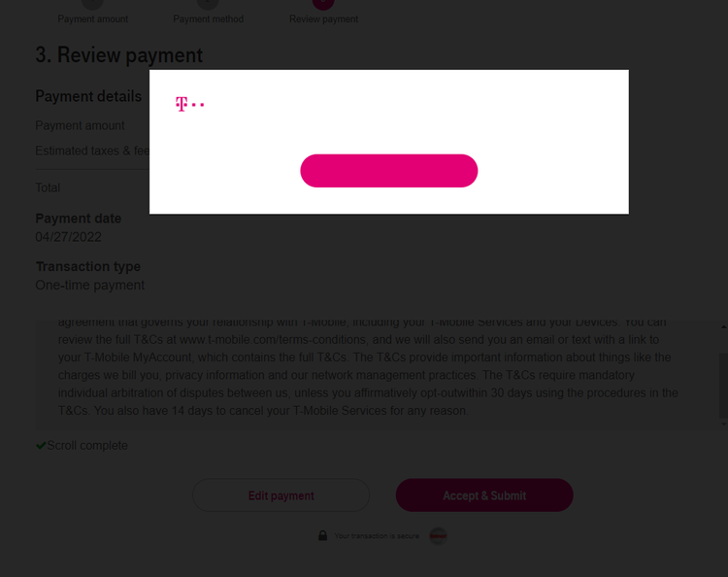
Task: Click the T-Mobile logo in the popup
Action: [189, 104]
